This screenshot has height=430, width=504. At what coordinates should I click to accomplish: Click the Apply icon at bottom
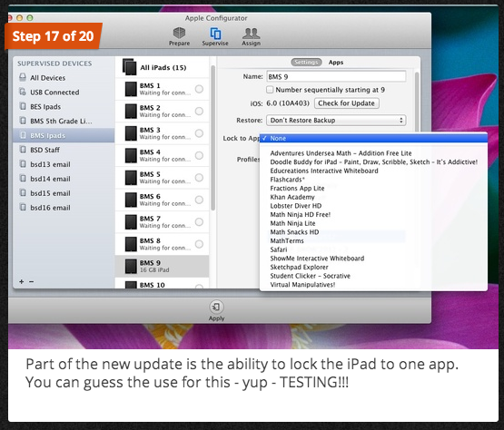tap(217, 307)
